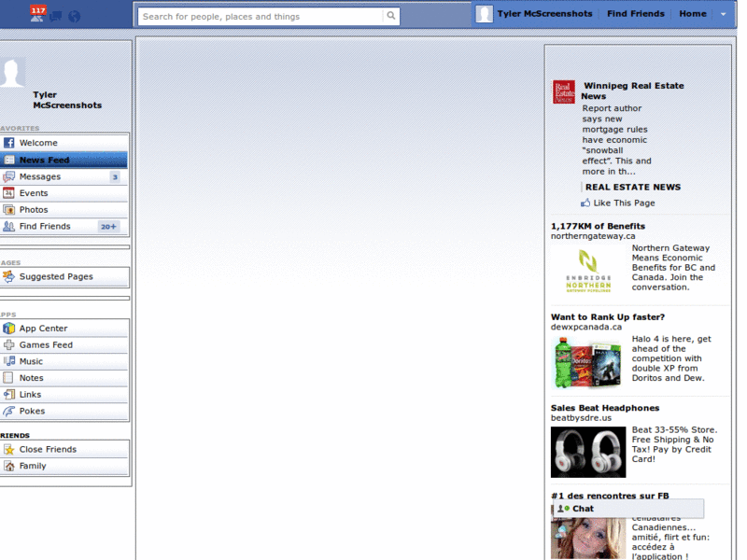Image resolution: width=747 pixels, height=560 pixels.
Task: Open the Find Friends tab
Action: click(635, 14)
